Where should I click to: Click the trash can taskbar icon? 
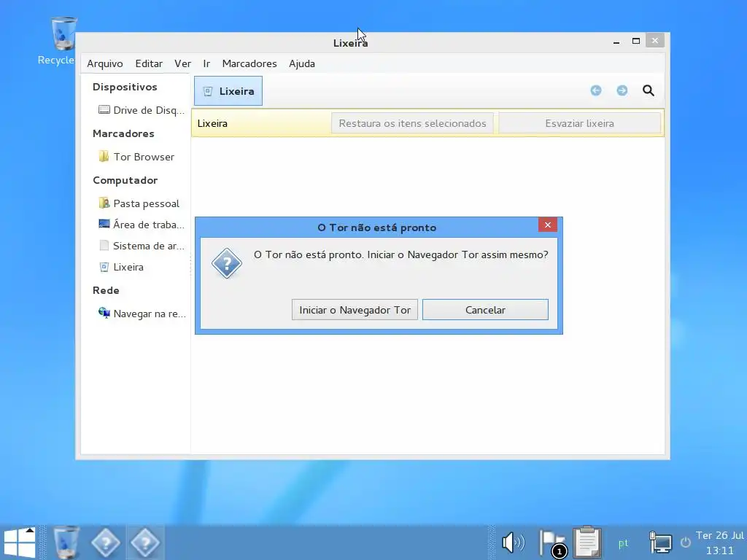pyautogui.click(x=66, y=542)
